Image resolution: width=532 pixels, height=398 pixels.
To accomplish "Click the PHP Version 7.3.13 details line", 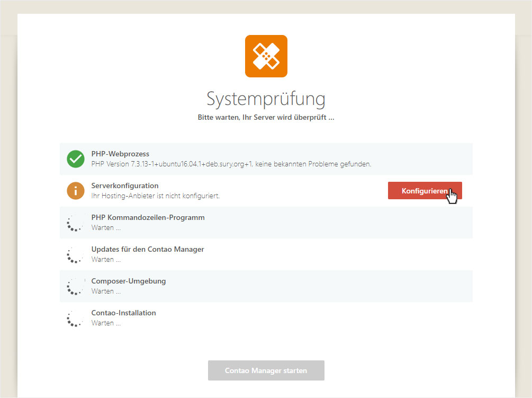I will pyautogui.click(x=231, y=164).
